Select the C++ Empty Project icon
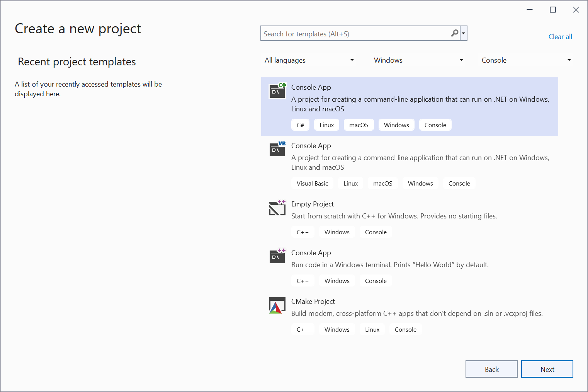Image resolution: width=588 pixels, height=392 pixels. 277,208
